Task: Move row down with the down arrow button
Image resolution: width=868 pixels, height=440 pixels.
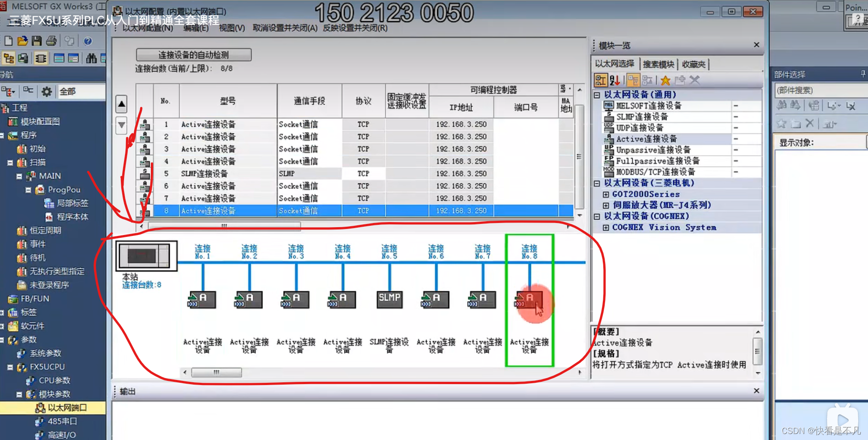Action: pos(121,125)
